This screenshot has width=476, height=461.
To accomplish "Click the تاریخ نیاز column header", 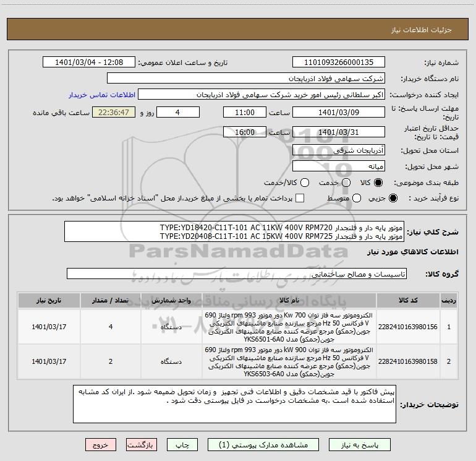I will 49,301.
